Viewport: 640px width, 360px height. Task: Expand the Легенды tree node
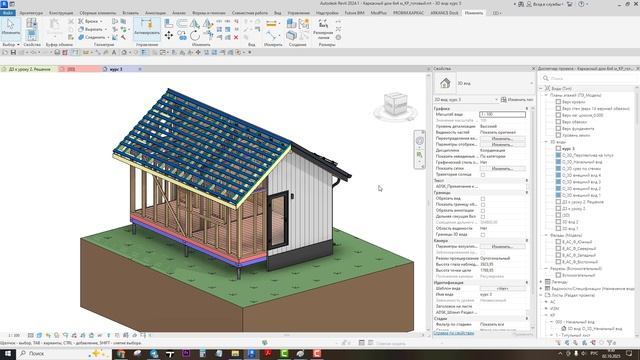pos(541,282)
